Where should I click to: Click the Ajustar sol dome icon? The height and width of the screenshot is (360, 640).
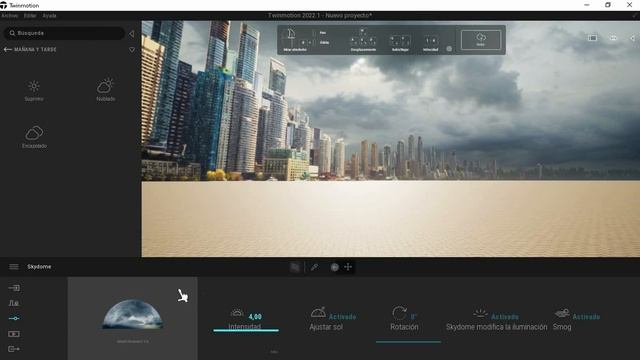(x=318, y=312)
